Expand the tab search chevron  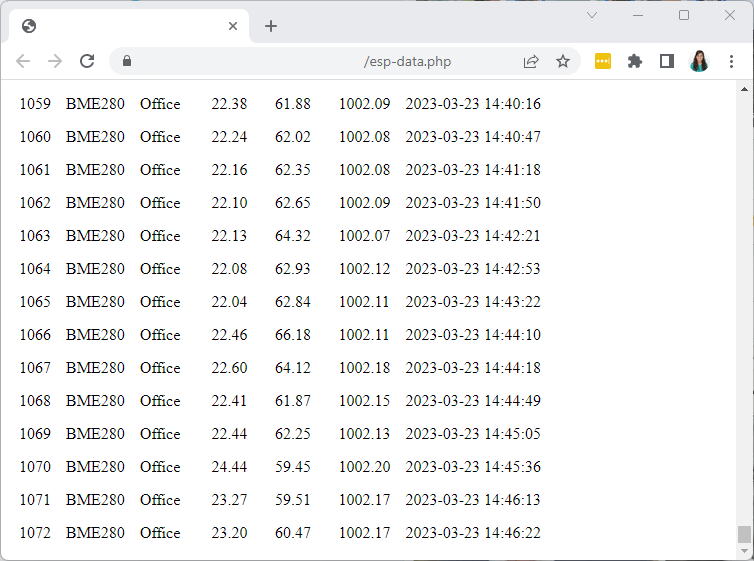click(592, 15)
